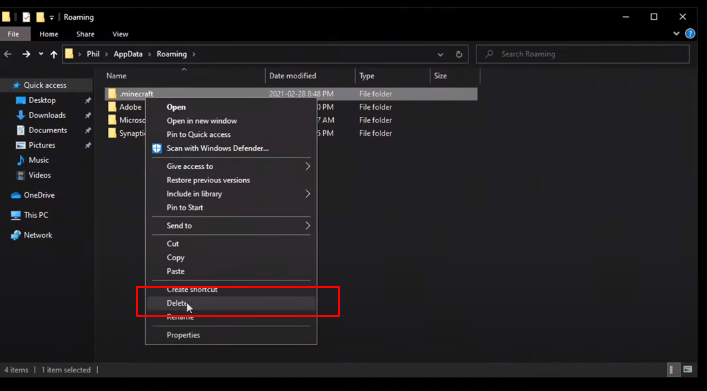Open the Desktop quick access folder
Viewport: 707px width, 391px height.
[41, 100]
